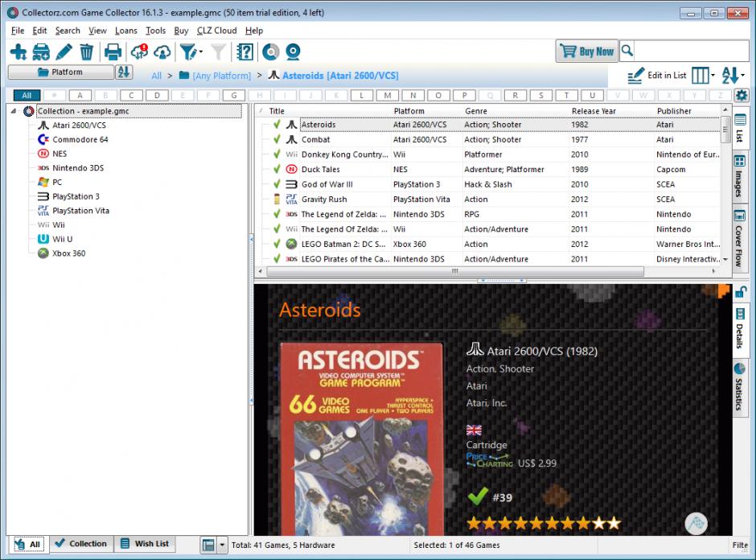This screenshot has height=560, width=756.
Task: Click the UK flag region icon
Action: [474, 430]
